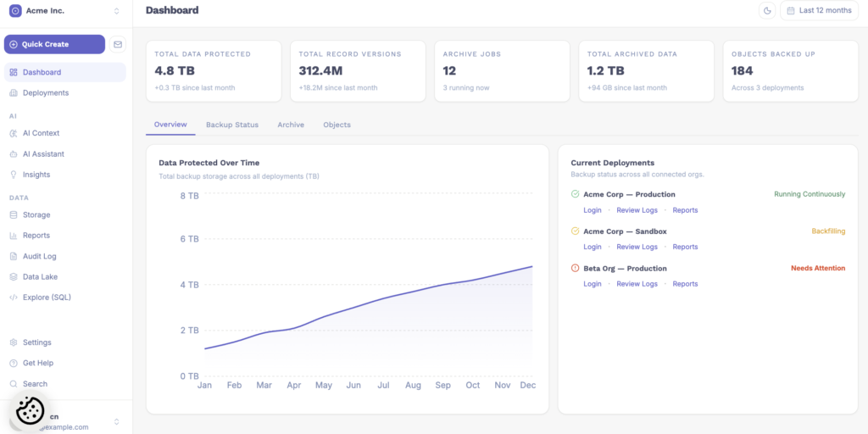Click the Beta Org Needs Attention warning icon
This screenshot has width=868, height=434.
(x=576, y=269)
